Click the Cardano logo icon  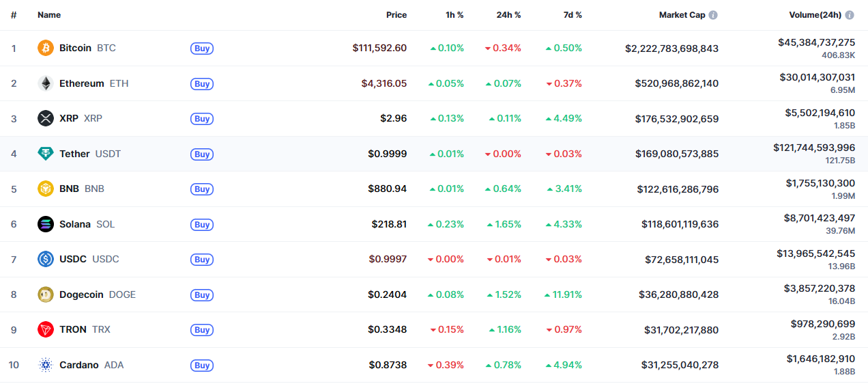click(46, 365)
